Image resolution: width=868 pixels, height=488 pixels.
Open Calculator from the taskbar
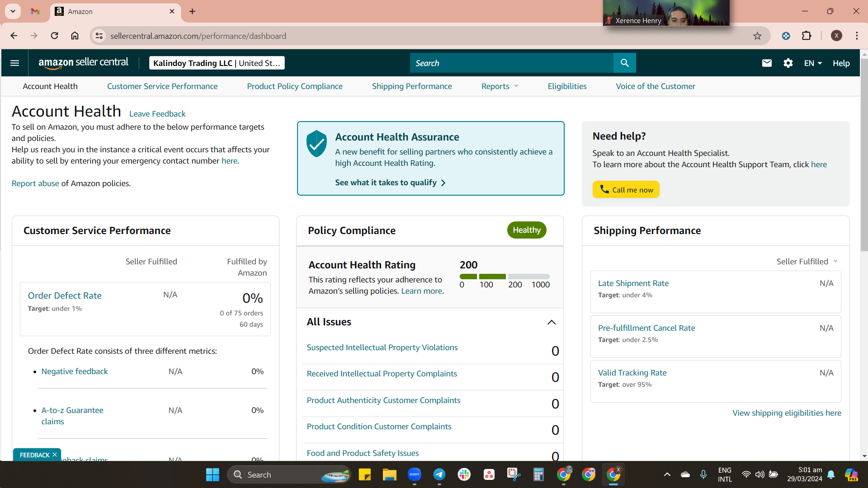point(538,474)
